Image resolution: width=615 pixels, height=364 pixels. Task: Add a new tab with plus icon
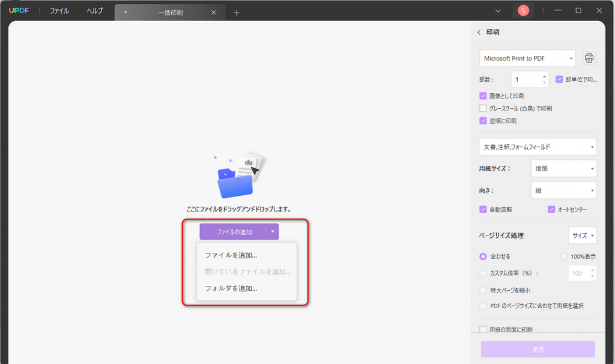tap(237, 13)
